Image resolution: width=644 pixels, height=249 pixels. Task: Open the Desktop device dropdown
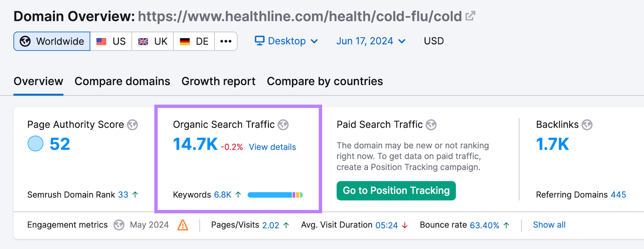[x=287, y=41]
